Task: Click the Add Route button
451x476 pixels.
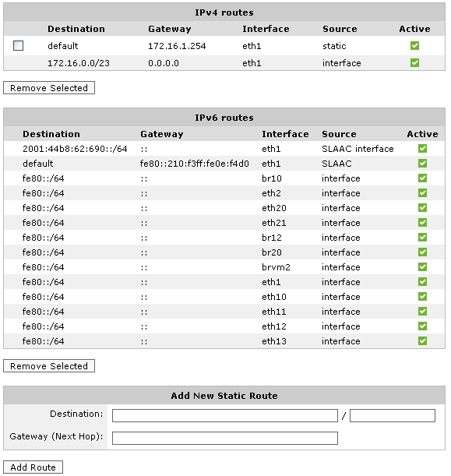Action: point(33,467)
